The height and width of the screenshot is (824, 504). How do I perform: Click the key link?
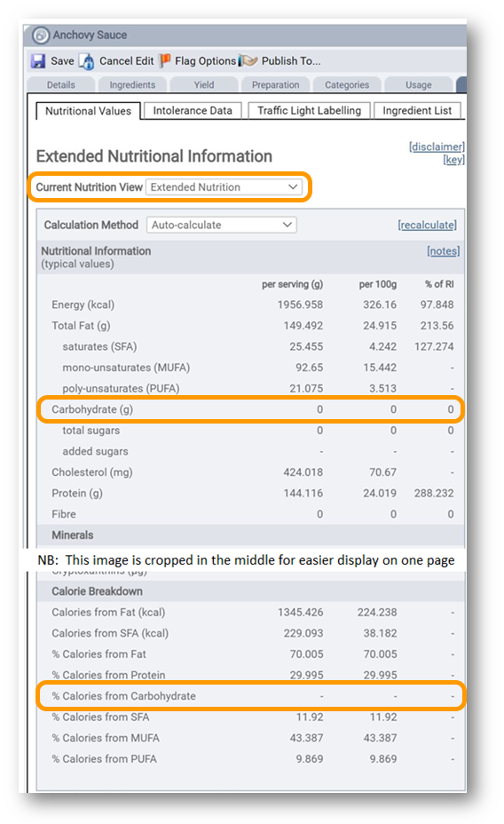point(453,159)
